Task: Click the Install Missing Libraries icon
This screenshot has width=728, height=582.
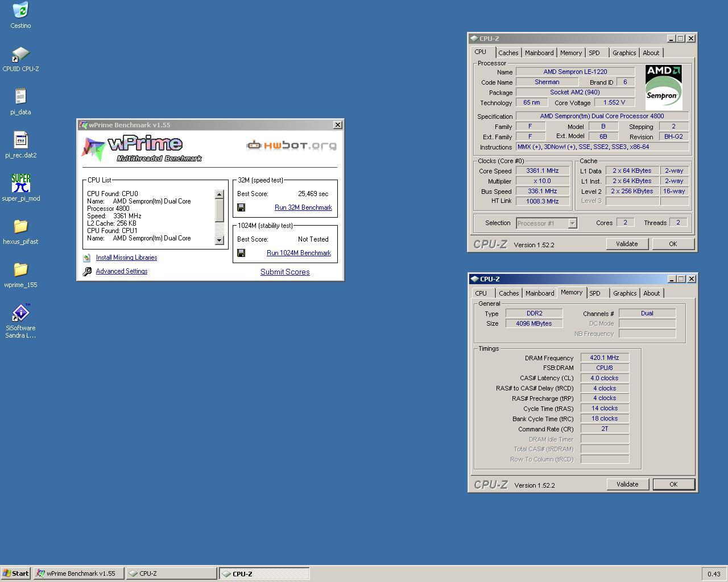Action: [87, 258]
